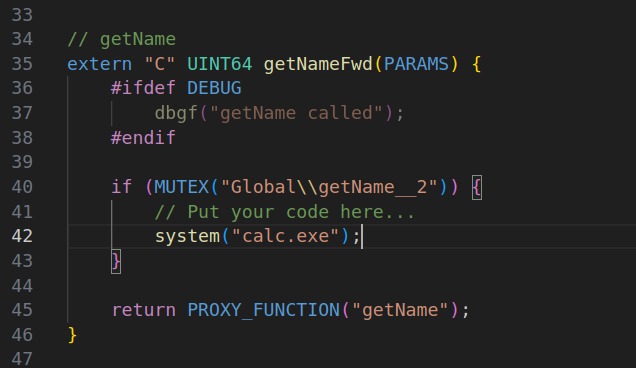Image resolution: width=636 pixels, height=368 pixels.
Task: Click the "calc.exe" string literal
Action: [x=285, y=237]
